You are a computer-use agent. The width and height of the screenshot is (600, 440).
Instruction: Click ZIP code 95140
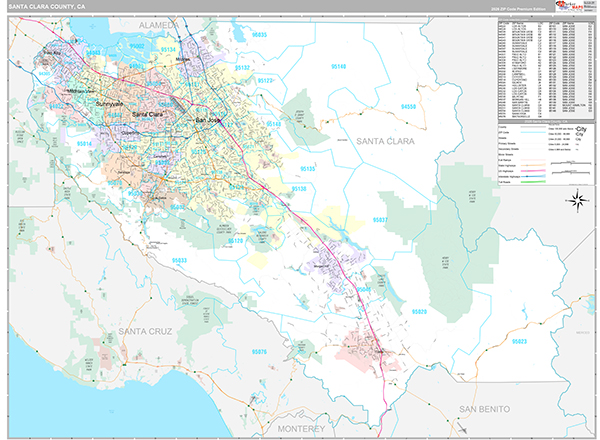[339, 67]
